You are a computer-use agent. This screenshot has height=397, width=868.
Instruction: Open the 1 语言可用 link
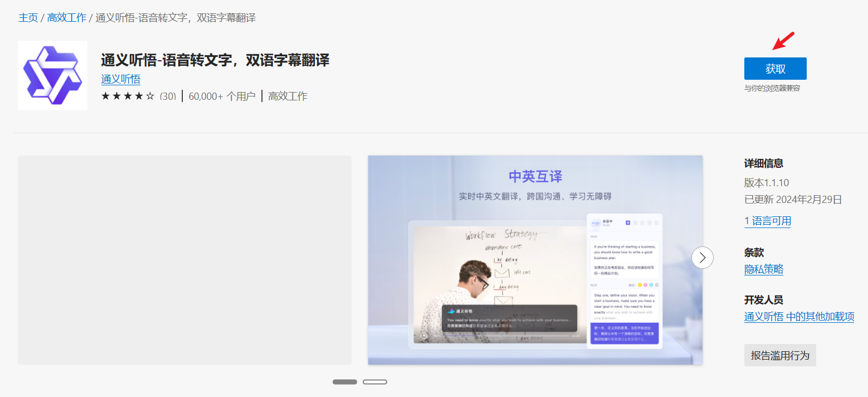[x=768, y=221]
